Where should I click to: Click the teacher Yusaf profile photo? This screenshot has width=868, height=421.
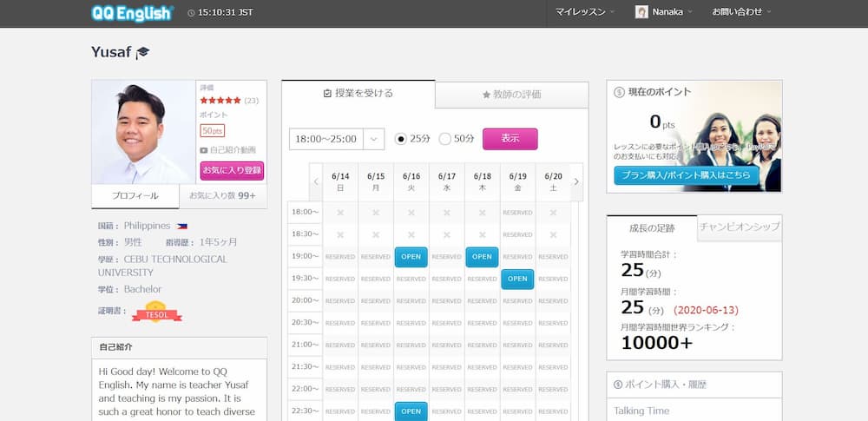tap(143, 132)
